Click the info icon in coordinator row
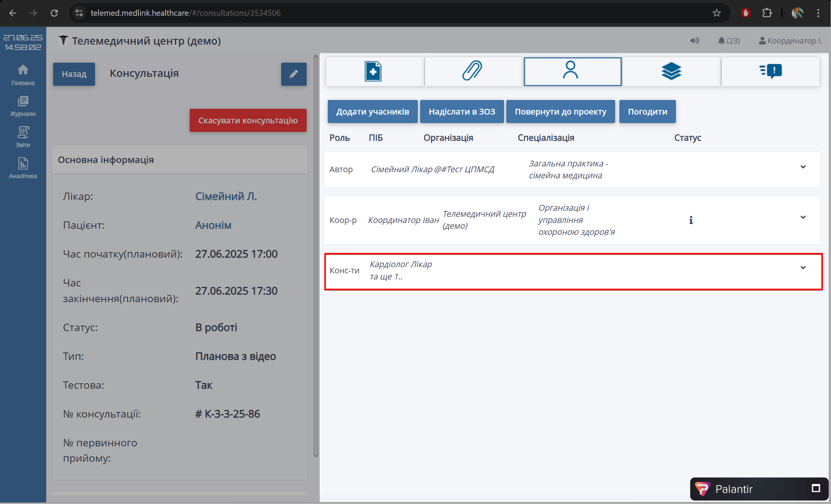 tap(691, 220)
